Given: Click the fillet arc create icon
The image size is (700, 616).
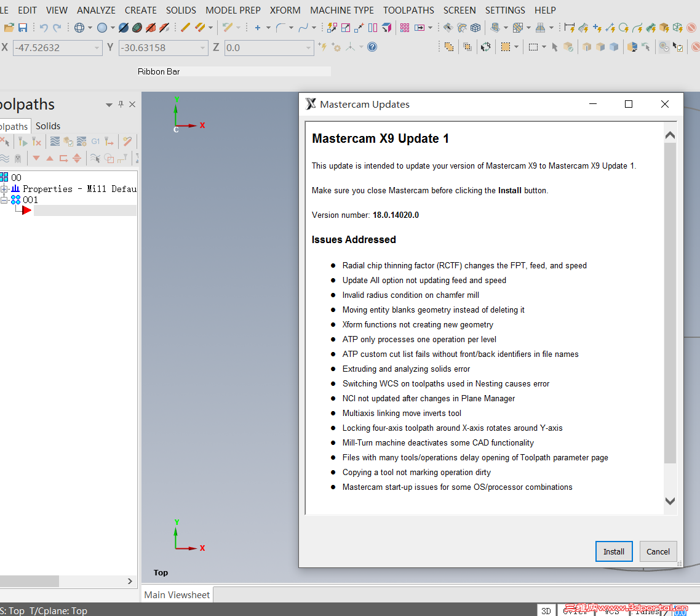Looking at the screenshot, I should coord(280,28).
